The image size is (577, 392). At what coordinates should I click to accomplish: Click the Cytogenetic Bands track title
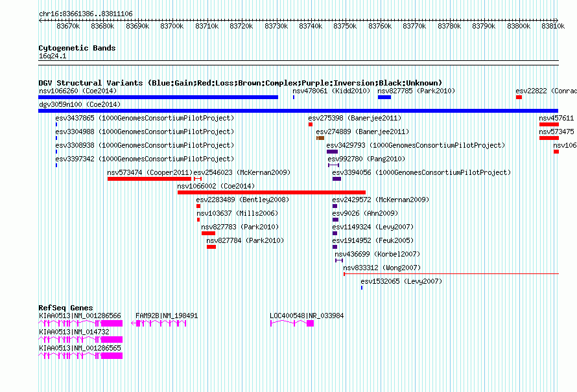coord(77,48)
